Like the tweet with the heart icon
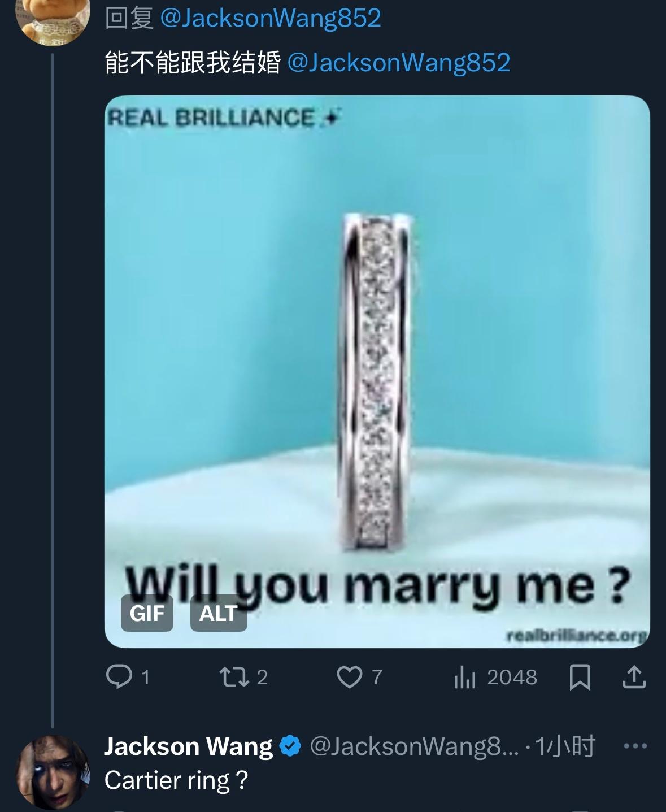This screenshot has width=666, height=812. [x=350, y=677]
